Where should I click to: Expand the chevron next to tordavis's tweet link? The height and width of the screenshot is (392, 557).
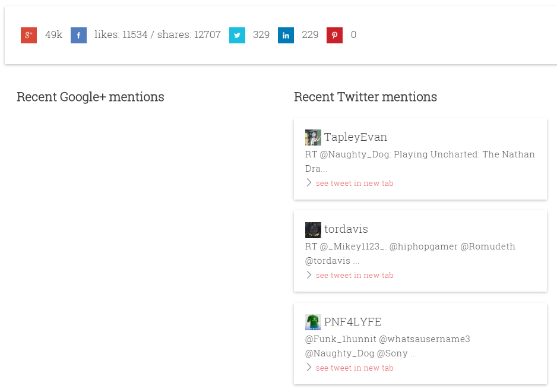(309, 275)
